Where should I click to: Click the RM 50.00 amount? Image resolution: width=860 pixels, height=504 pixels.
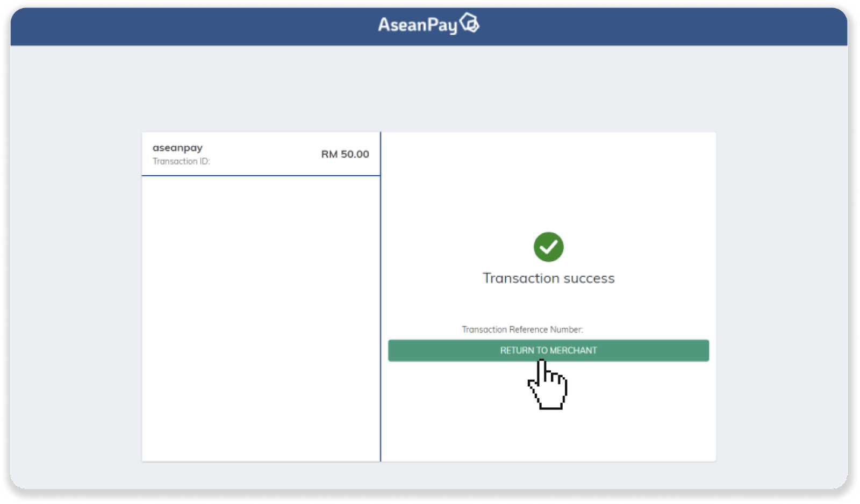pos(345,154)
